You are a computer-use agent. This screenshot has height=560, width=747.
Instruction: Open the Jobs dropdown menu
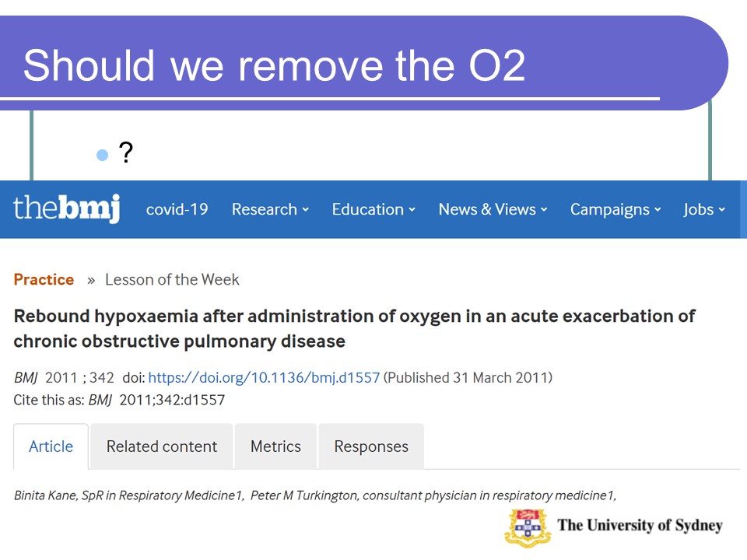pos(704,209)
